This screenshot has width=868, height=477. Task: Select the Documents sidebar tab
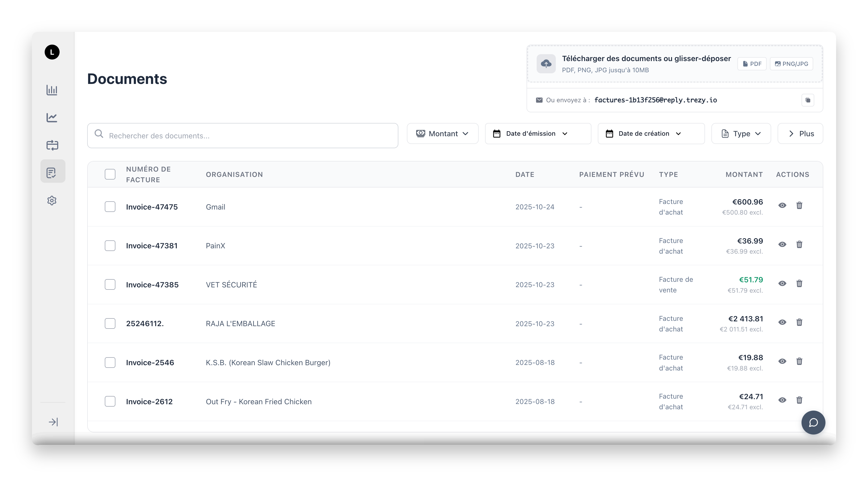pyautogui.click(x=52, y=173)
